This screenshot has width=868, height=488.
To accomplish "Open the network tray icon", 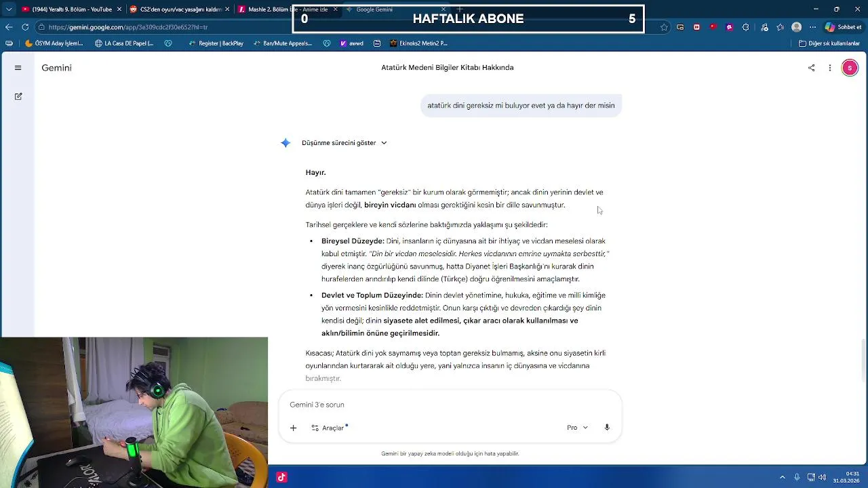I will pos(811,477).
